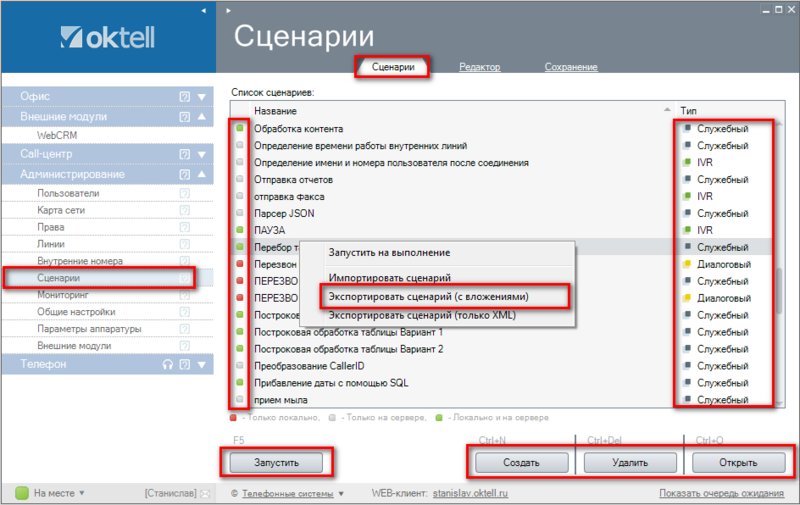Viewport: 800px width, 505px height.
Task: Click the envelope icon beside Станислав
Action: pyautogui.click(x=205, y=493)
